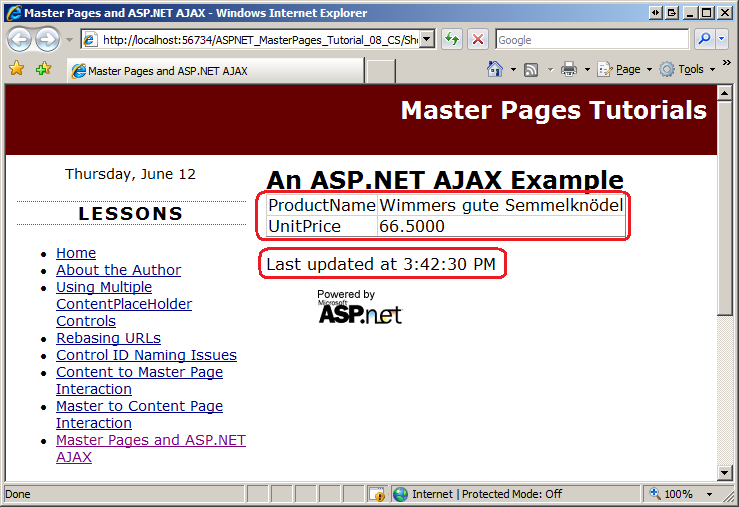Select the Master Pages and ASP.NET AJAX tab
739x507 pixels.
coord(215,71)
